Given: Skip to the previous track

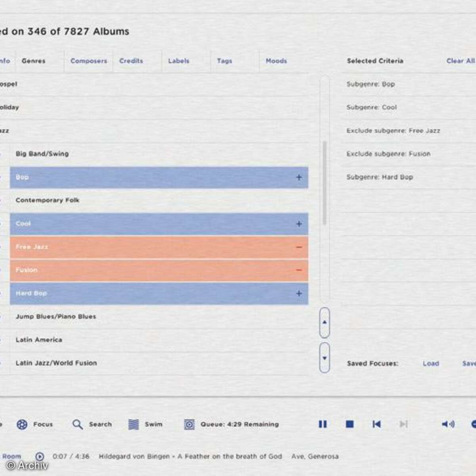Looking at the screenshot, I should click(x=376, y=424).
